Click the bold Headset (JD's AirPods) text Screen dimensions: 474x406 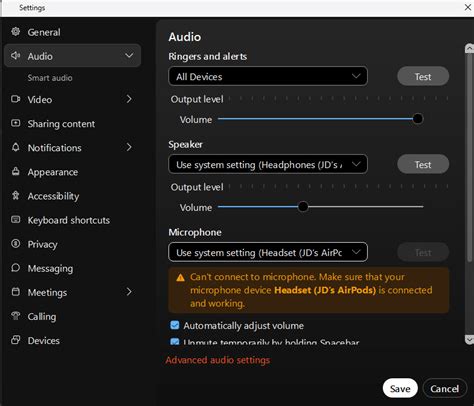[325, 290]
